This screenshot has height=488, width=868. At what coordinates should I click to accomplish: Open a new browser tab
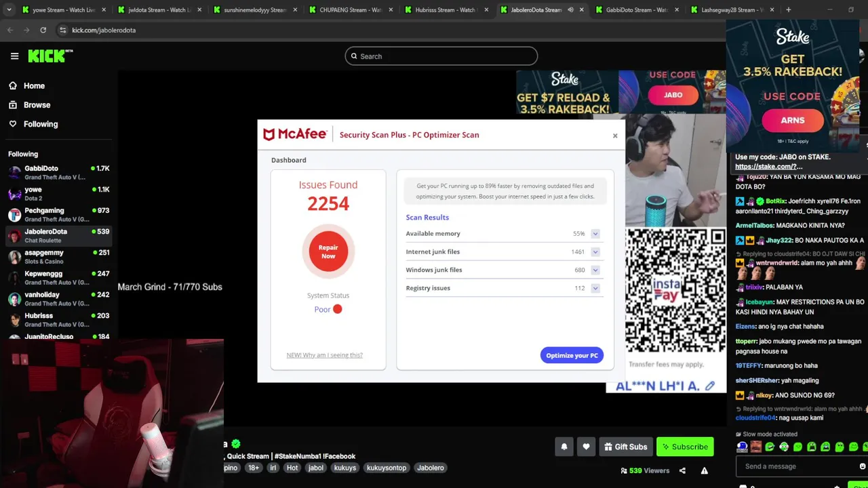(788, 9)
